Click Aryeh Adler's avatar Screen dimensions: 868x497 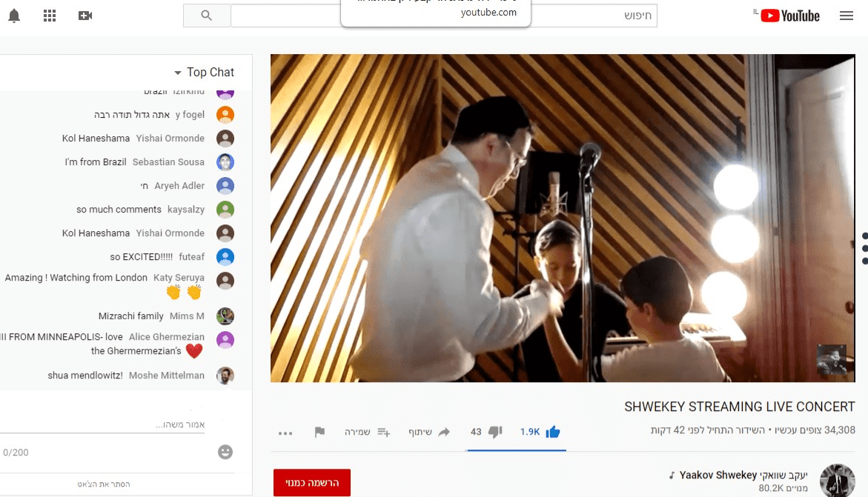pos(225,186)
